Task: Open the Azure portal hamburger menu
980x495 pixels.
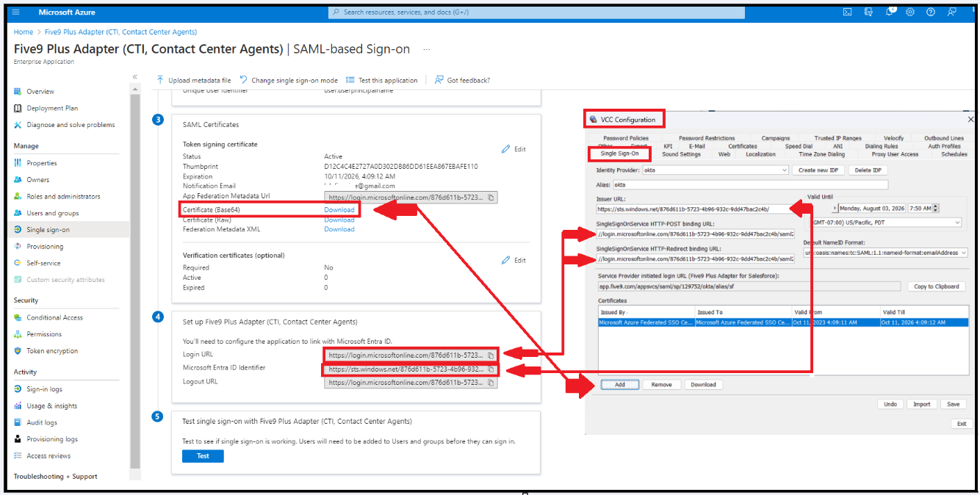Action: tap(15, 12)
